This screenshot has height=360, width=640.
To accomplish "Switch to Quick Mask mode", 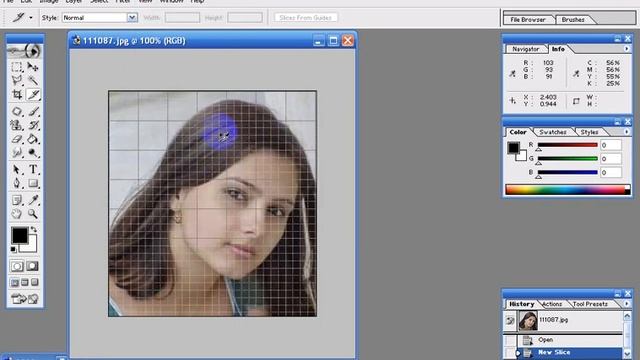I will [32, 266].
